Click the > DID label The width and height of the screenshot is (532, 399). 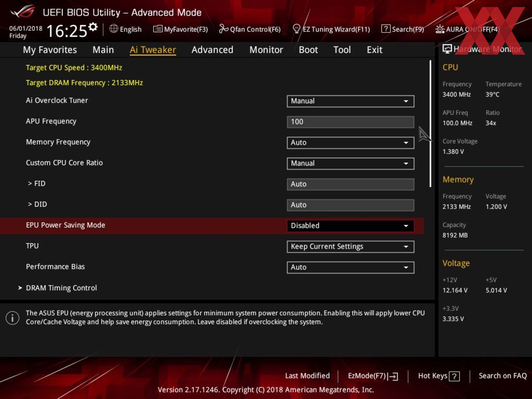pyautogui.click(x=37, y=204)
